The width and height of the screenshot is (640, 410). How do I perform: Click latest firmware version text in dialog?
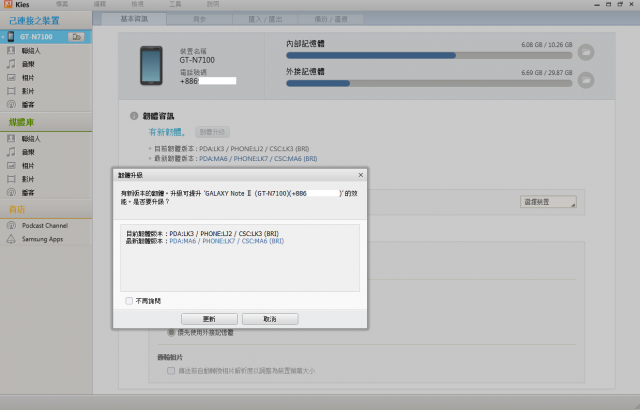[227, 241]
